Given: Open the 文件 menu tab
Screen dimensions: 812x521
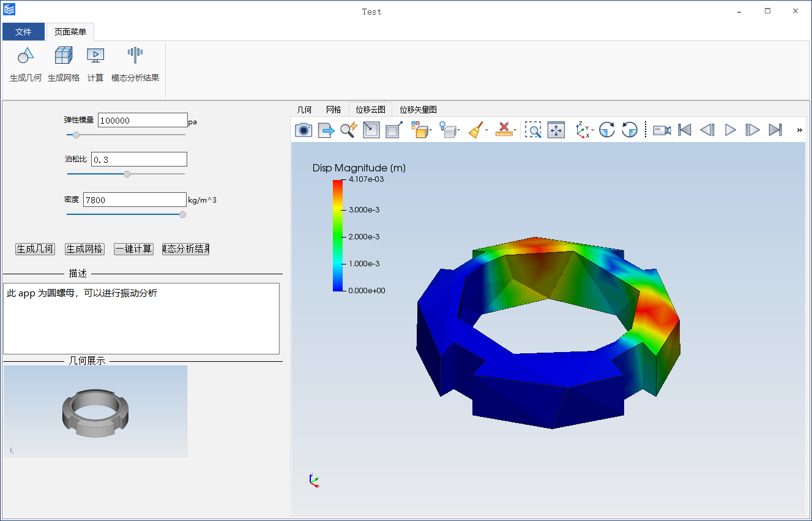Looking at the screenshot, I should point(23,32).
